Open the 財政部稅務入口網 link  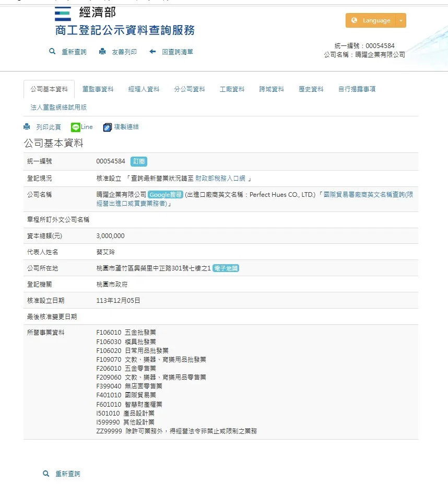pyautogui.click(x=220, y=179)
